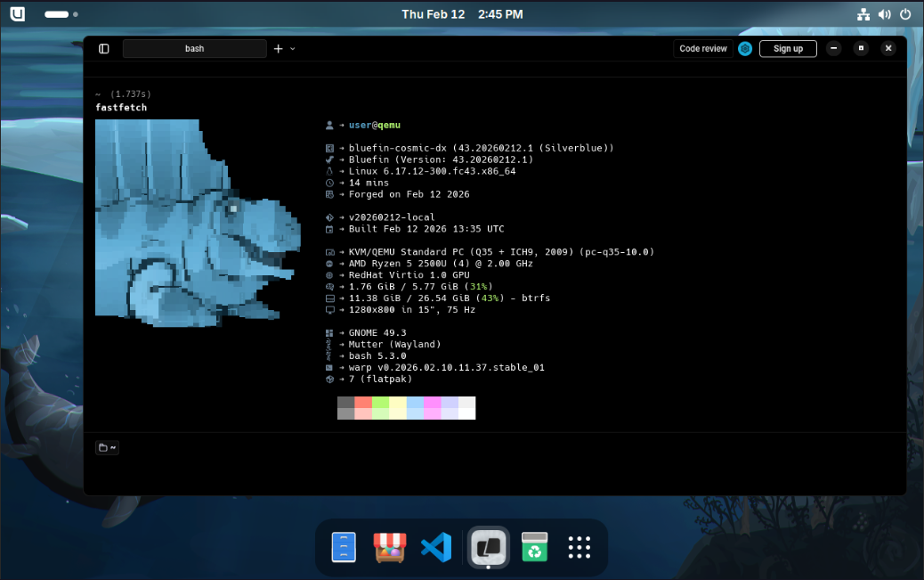
Task: Expand the new tab options chevron
Action: point(292,49)
